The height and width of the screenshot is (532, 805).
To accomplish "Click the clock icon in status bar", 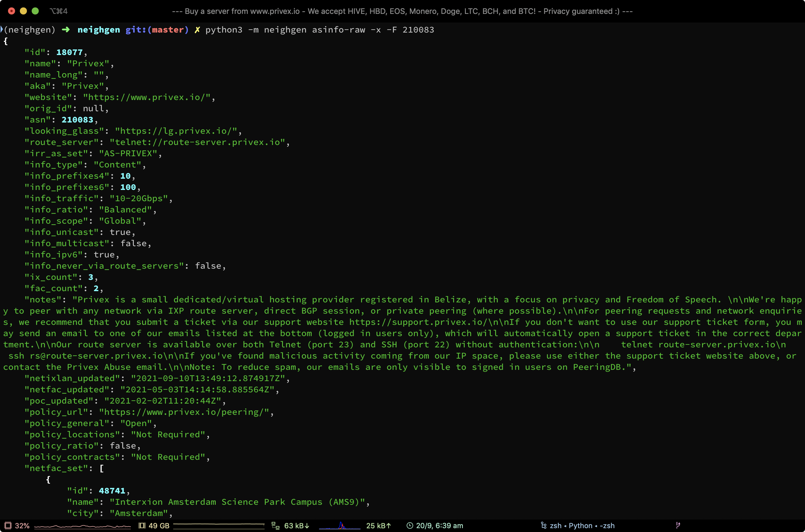I will (410, 525).
